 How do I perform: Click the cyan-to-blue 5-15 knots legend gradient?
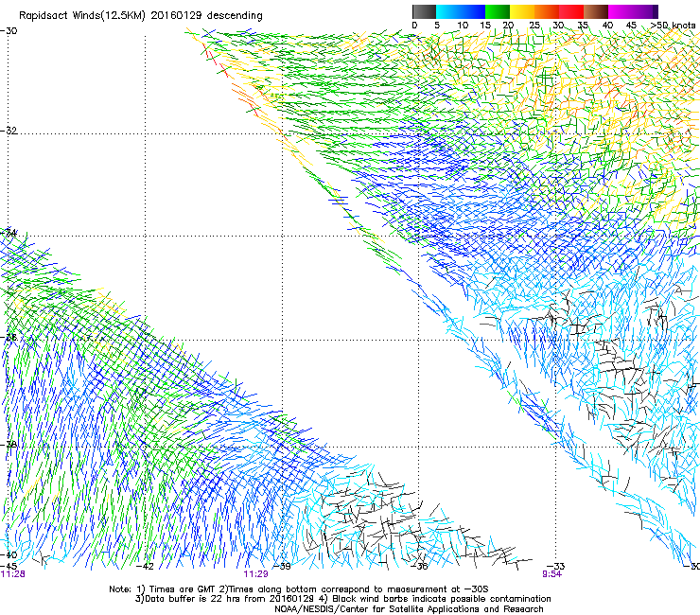461,11
